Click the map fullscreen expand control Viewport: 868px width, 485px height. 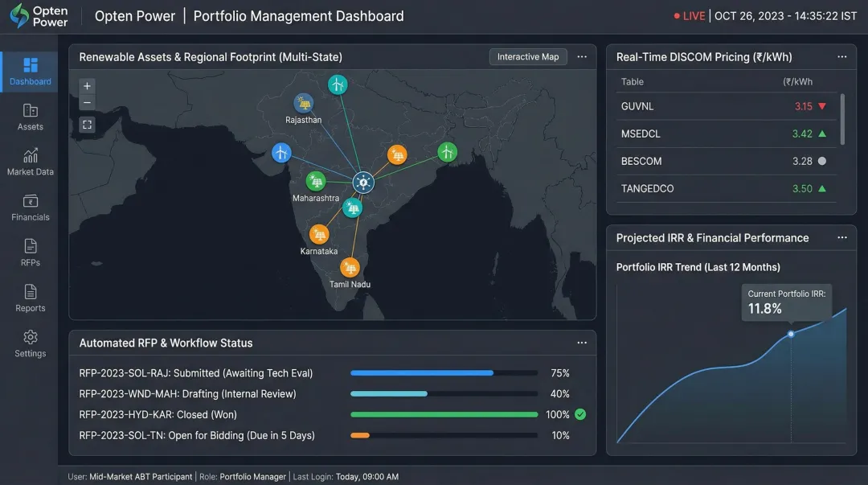(x=87, y=125)
